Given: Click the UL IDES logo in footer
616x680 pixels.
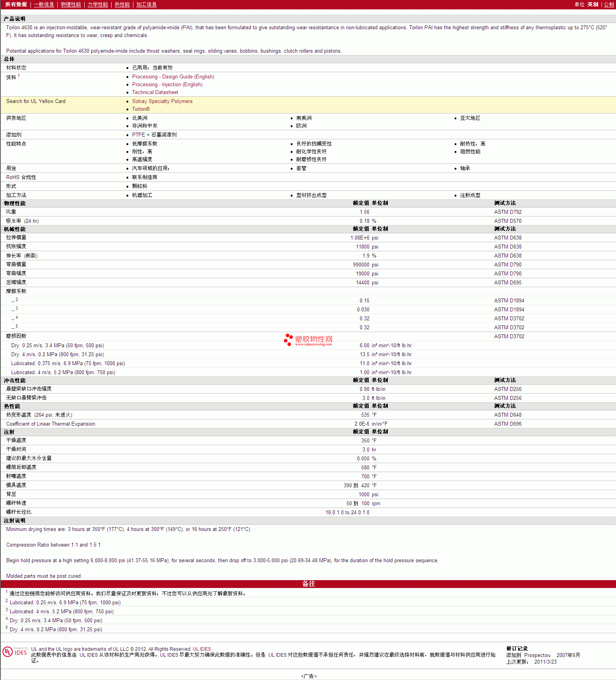Looking at the screenshot, I should pyautogui.click(x=15, y=652).
